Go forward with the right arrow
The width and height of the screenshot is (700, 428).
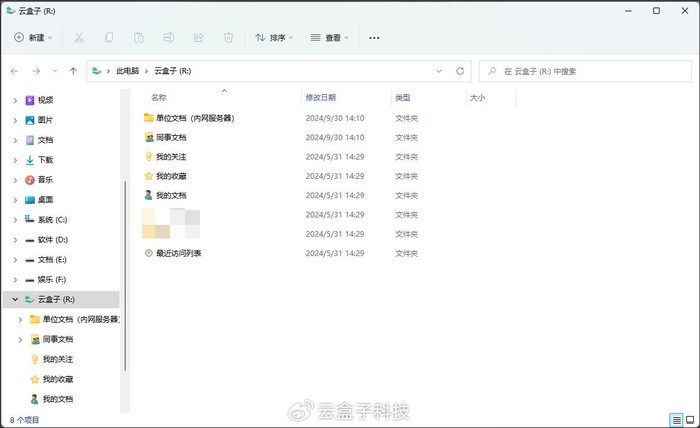pos(36,71)
